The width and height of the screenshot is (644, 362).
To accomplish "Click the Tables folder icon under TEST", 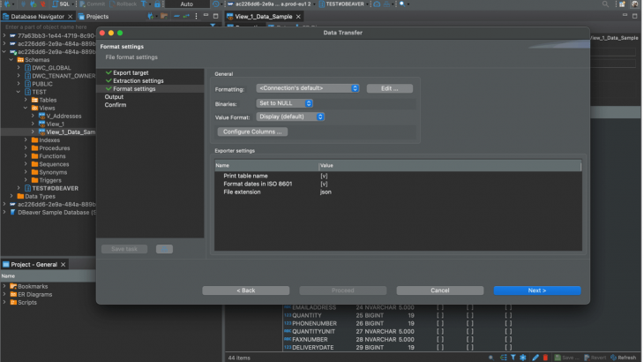I will (x=34, y=100).
